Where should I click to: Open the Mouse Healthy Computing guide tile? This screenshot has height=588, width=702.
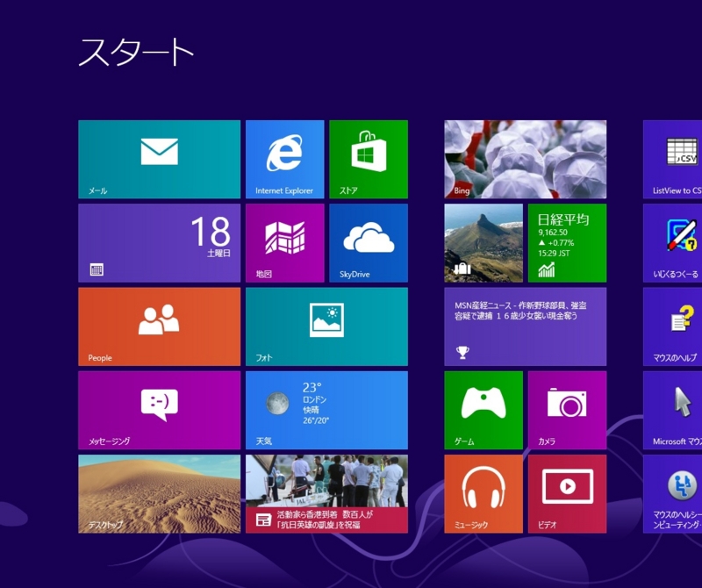(672, 494)
